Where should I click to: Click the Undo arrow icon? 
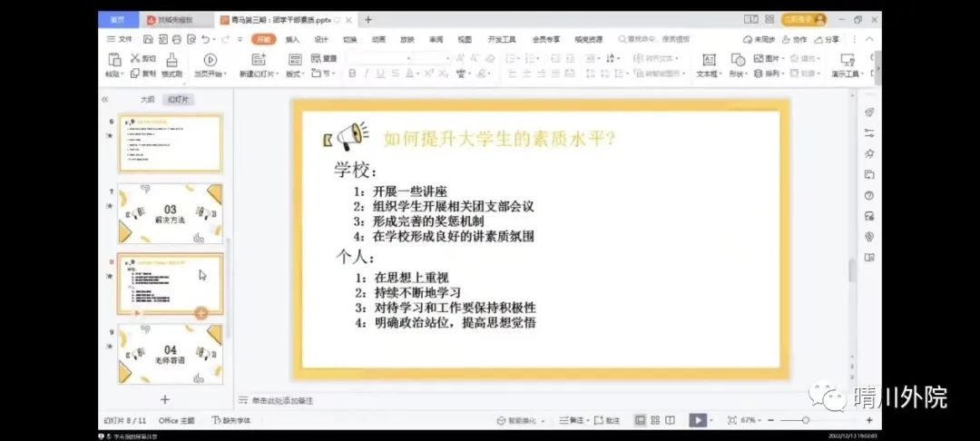click(206, 39)
